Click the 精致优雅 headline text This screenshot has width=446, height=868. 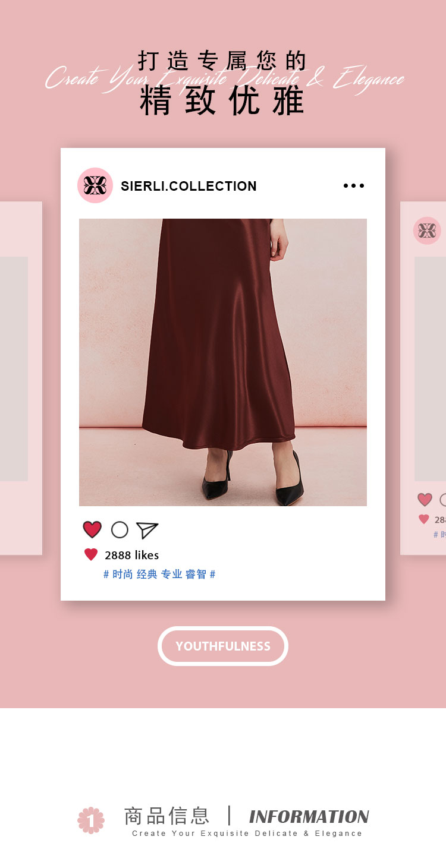coord(223,101)
